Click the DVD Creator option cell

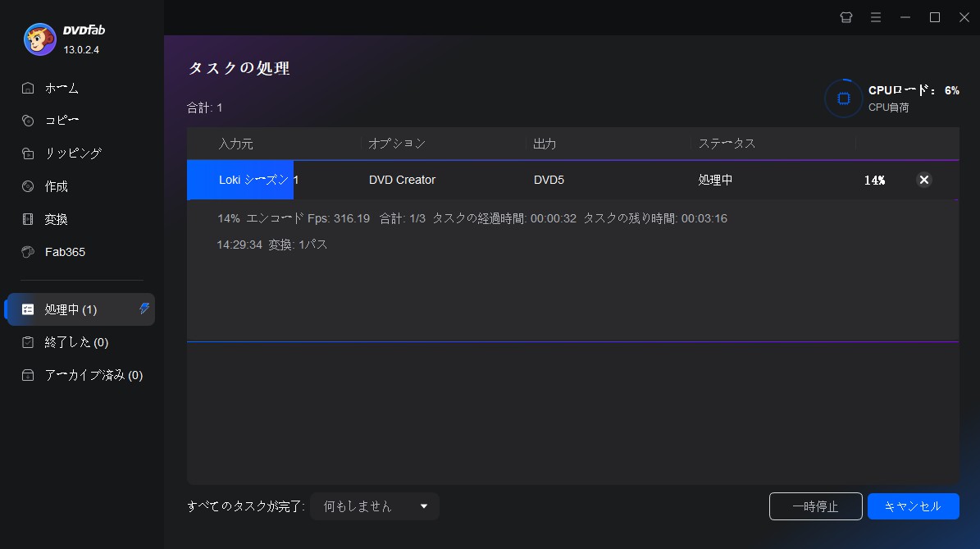[402, 180]
